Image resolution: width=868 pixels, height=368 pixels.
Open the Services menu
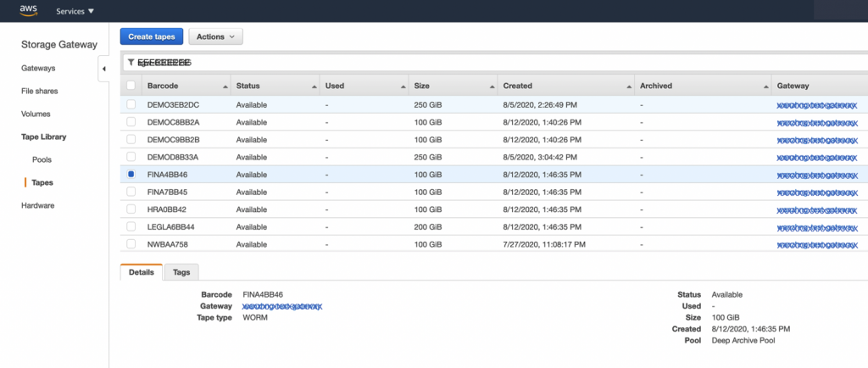coord(75,11)
